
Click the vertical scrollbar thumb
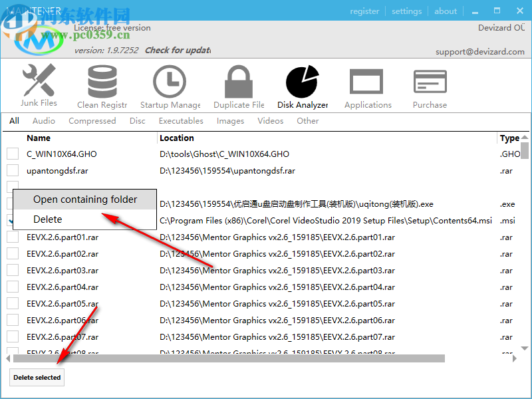pos(525,150)
